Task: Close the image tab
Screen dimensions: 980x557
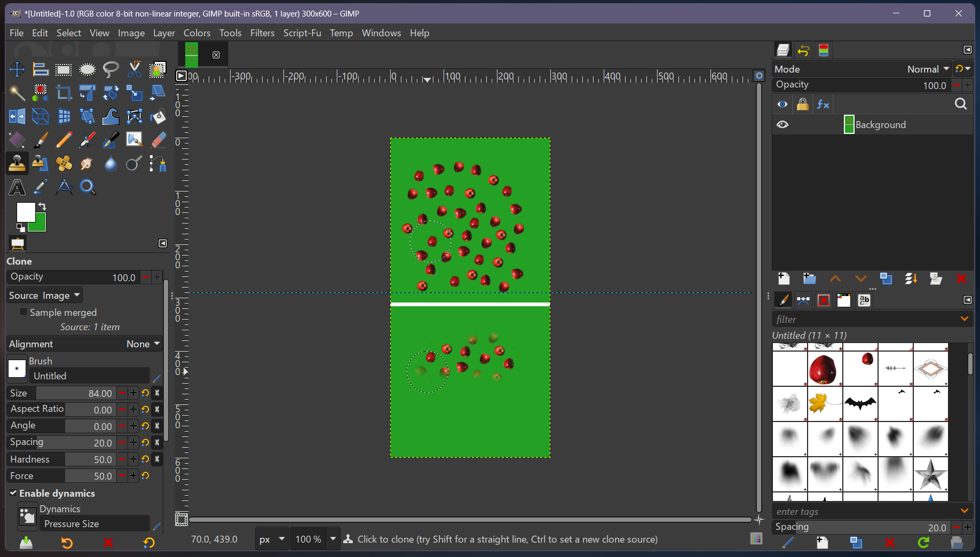Action: tap(216, 55)
